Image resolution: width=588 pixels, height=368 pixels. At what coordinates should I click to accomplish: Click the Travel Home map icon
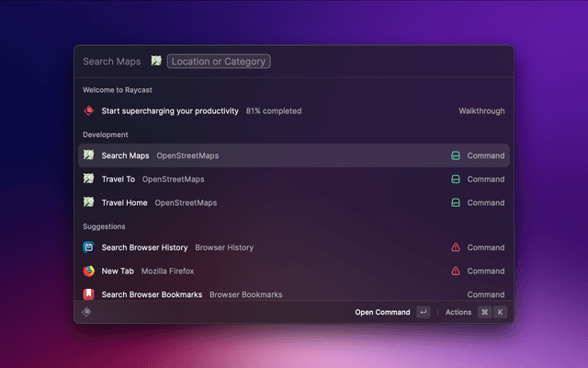89,202
